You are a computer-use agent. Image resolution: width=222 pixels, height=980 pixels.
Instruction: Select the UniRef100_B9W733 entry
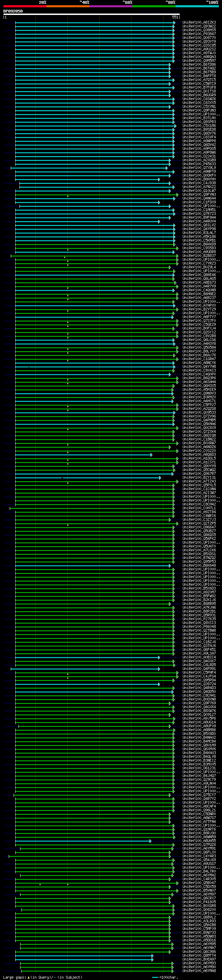(199, 932)
